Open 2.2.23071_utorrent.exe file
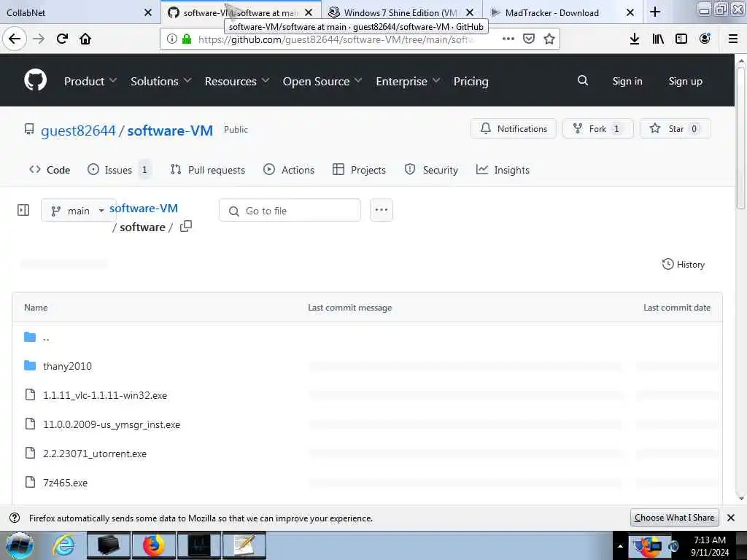Image resolution: width=747 pixels, height=560 pixels. (x=95, y=454)
